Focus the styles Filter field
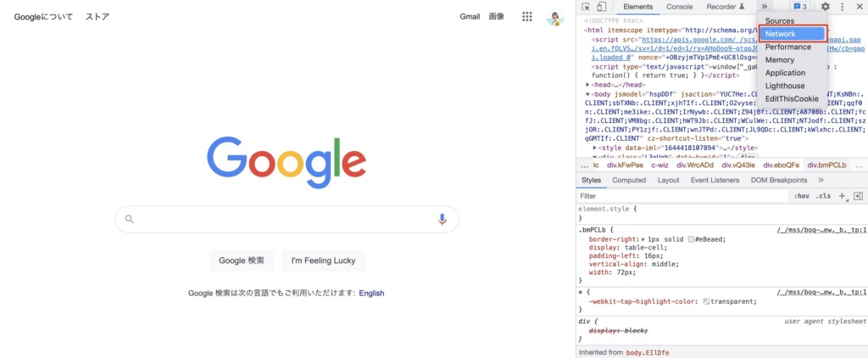 (x=682, y=196)
